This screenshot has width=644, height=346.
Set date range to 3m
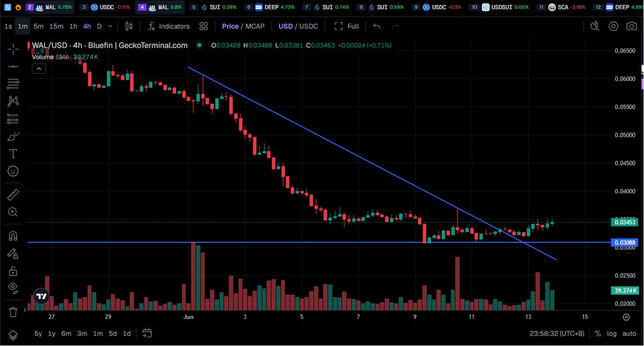(x=82, y=333)
